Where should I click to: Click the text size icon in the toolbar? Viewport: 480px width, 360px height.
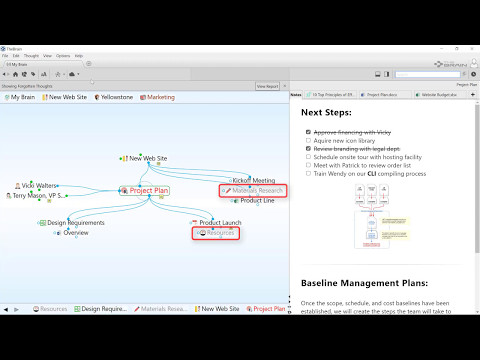pyautogui.click(x=44, y=74)
